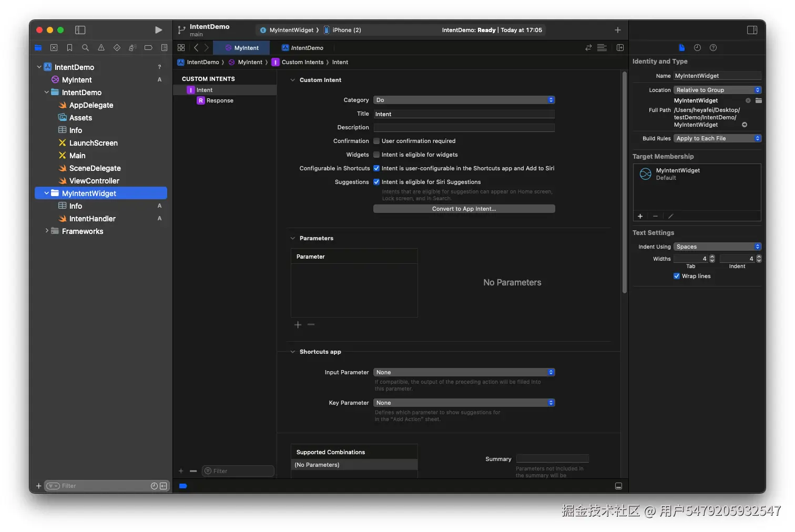The image size is (795, 532).
Task: Select Response under Custom Intents
Action: [220, 100]
